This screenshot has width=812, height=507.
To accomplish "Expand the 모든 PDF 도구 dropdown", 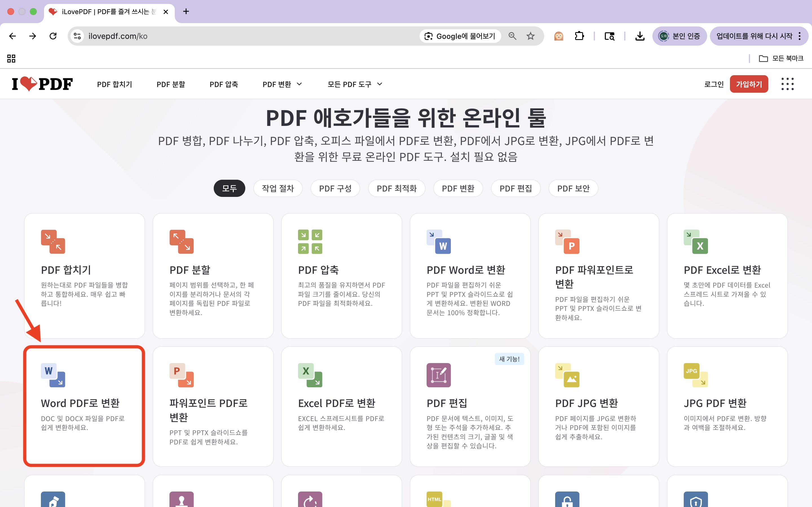I will click(x=354, y=84).
